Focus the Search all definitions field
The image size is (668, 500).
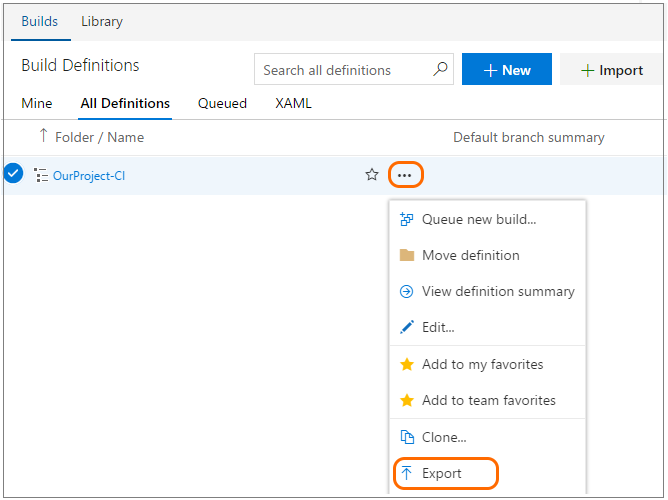tap(340, 70)
